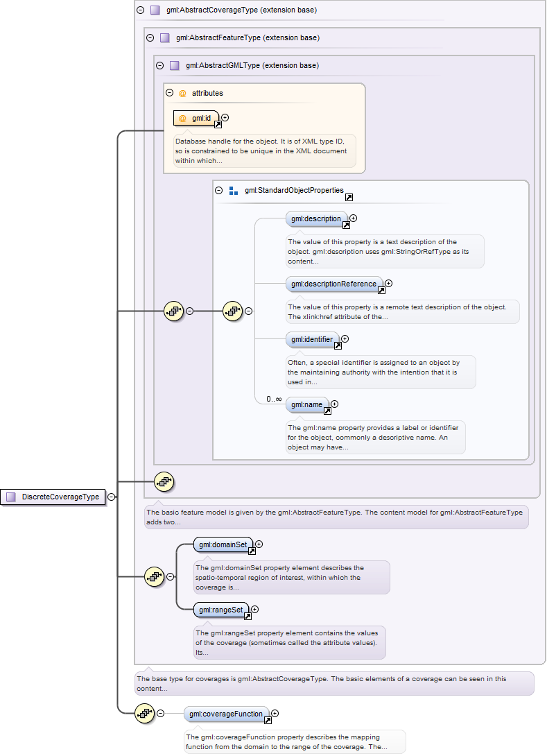
Task: Open the gml:domainSet element
Action: click(223, 545)
